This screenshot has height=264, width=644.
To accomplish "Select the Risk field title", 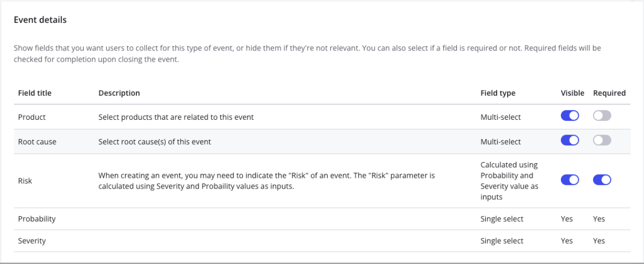I will coord(25,181).
